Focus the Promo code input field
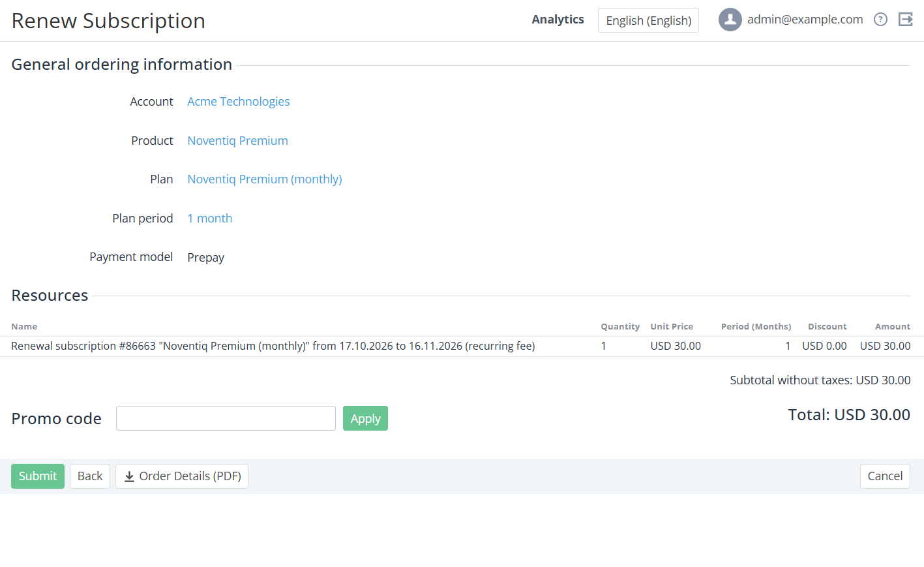This screenshot has height=567, width=924. click(x=226, y=418)
